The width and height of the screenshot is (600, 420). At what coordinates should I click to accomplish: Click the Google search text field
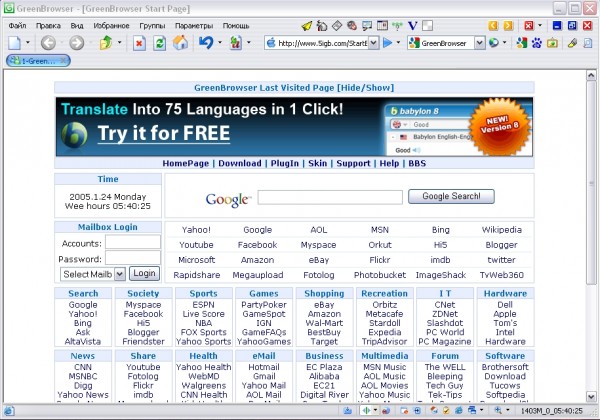[x=330, y=197]
